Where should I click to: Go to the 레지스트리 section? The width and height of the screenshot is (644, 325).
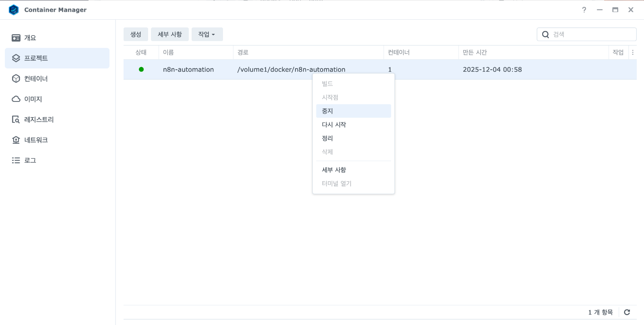click(x=57, y=120)
